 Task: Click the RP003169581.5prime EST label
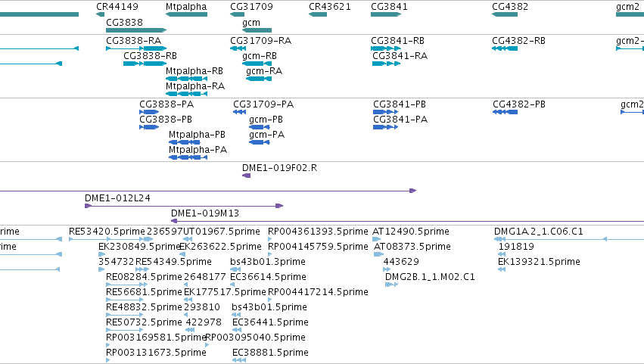point(156,338)
